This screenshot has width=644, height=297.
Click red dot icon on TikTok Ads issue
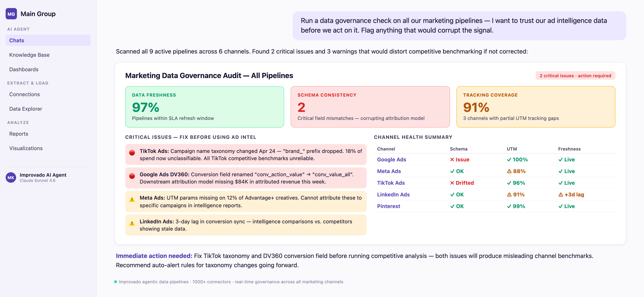(x=132, y=153)
